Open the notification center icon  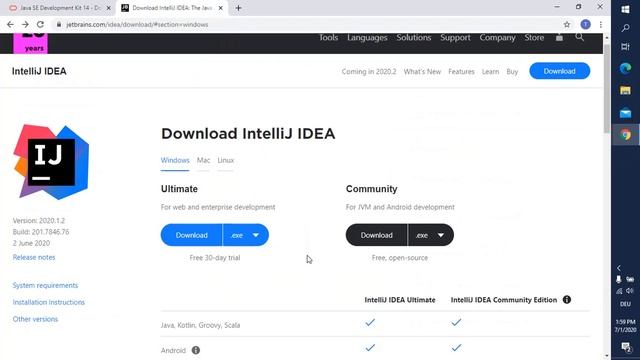click(x=625, y=347)
